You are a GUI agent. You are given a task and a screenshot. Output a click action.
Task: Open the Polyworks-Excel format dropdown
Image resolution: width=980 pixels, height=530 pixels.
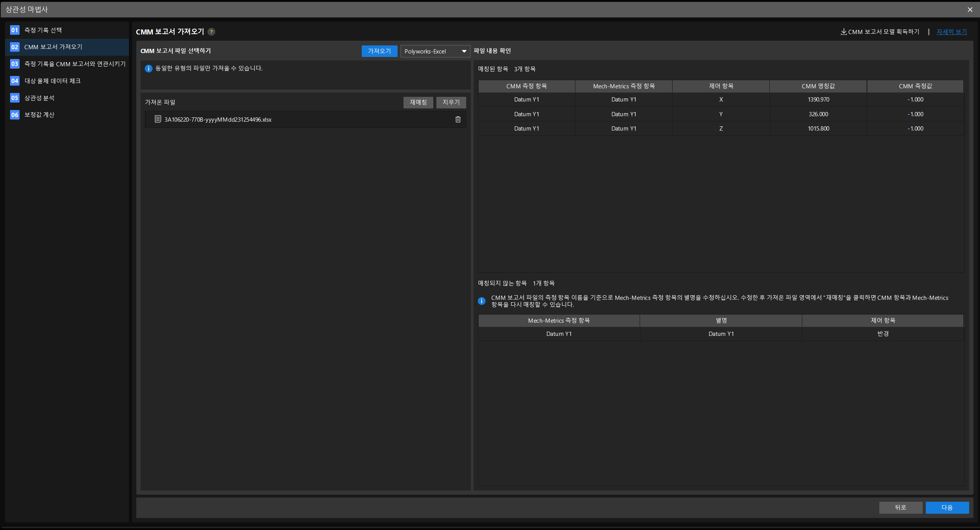pos(435,51)
